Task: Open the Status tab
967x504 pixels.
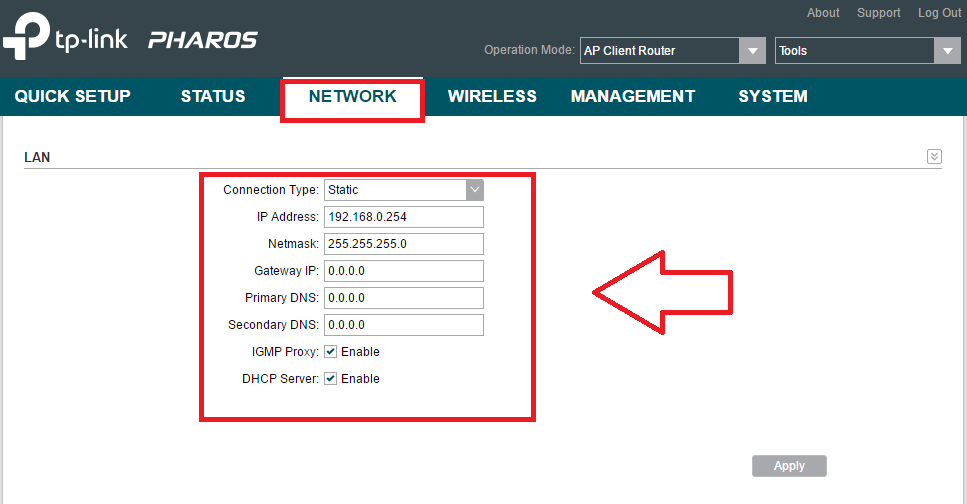Action: [213, 97]
